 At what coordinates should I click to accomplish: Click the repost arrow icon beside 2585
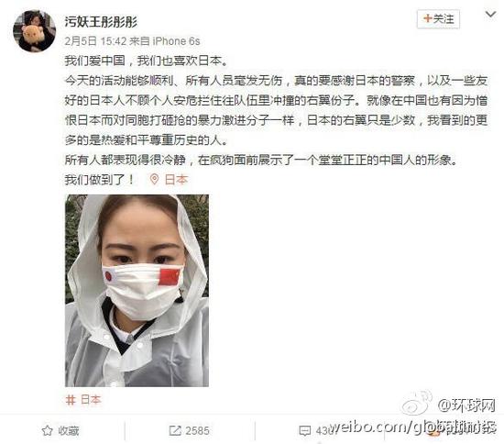(175, 430)
